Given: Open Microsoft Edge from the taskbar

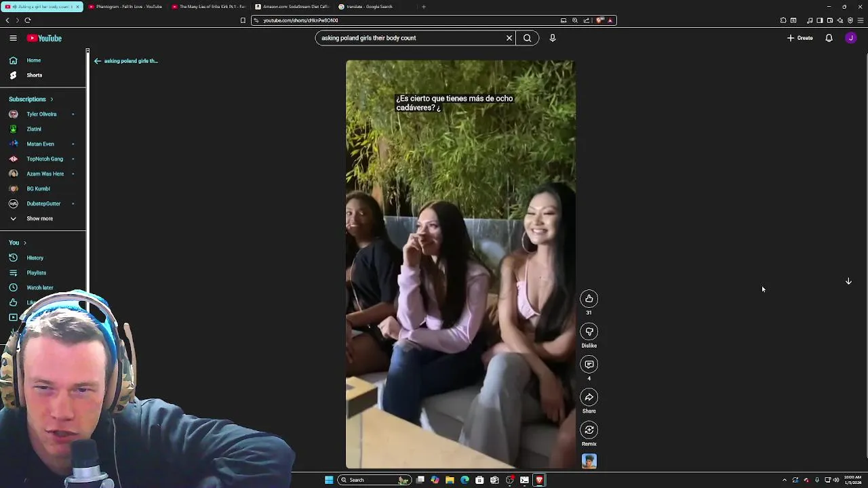Looking at the screenshot, I should tap(465, 480).
